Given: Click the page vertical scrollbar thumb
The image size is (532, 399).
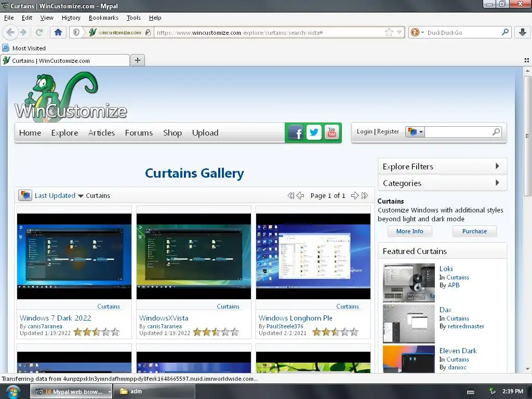Looking at the screenshot, I should tap(527, 136).
